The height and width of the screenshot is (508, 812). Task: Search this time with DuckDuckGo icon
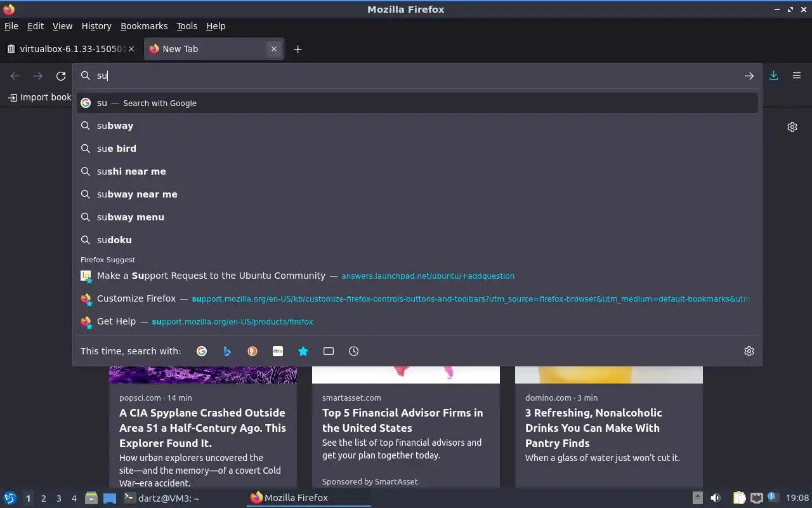[252, 351]
